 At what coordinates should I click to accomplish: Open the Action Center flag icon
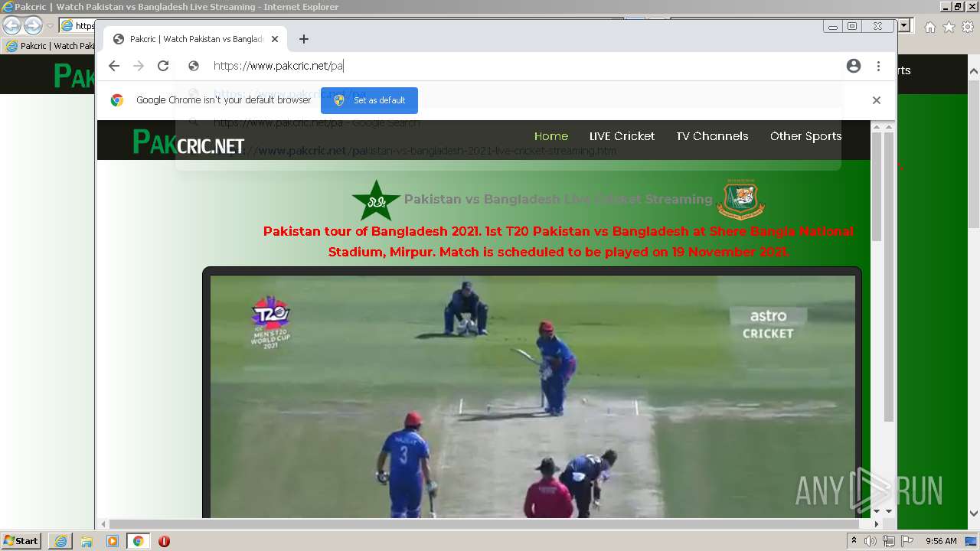[x=906, y=541]
